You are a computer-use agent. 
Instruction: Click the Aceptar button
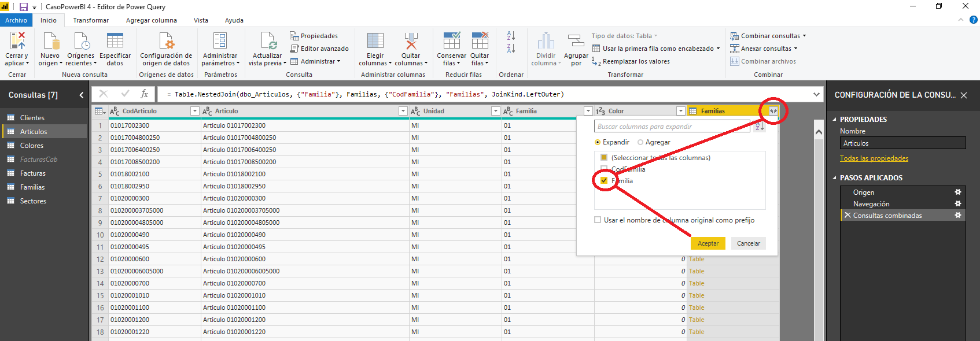[x=708, y=243]
